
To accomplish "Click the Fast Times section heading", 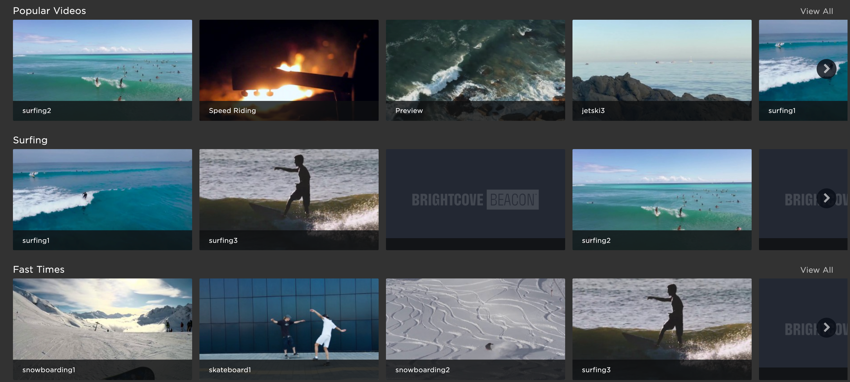I will pyautogui.click(x=38, y=270).
